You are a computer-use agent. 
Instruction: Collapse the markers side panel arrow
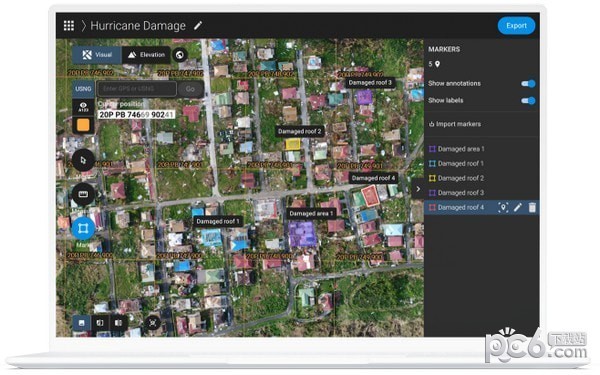pyautogui.click(x=418, y=189)
